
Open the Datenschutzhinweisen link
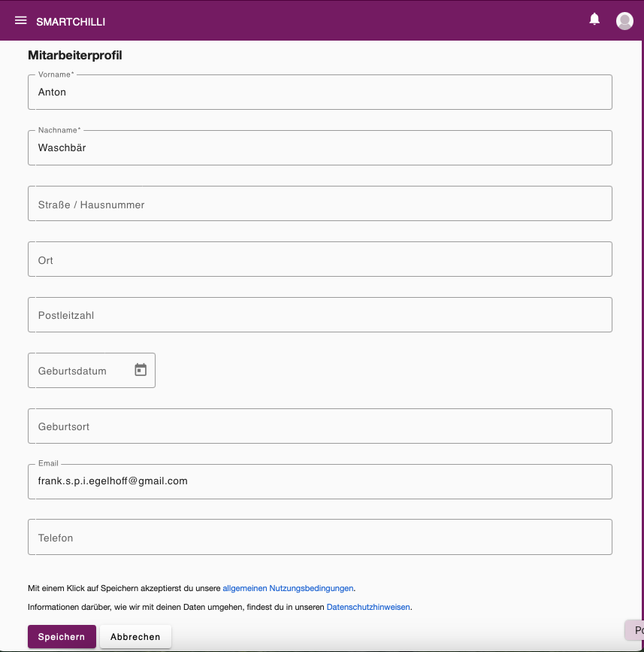[368, 607]
